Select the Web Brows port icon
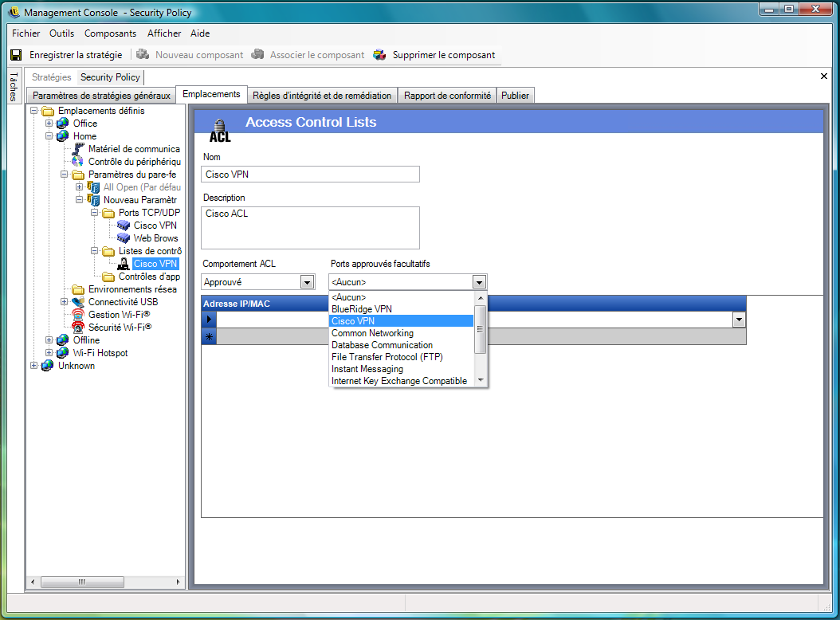 click(124, 238)
